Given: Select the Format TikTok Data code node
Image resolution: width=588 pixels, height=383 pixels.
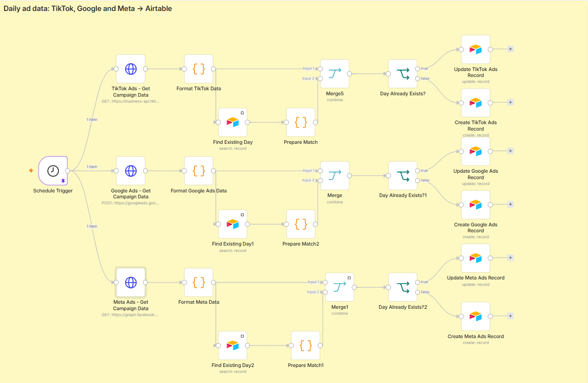Looking at the screenshot, I should point(199,69).
